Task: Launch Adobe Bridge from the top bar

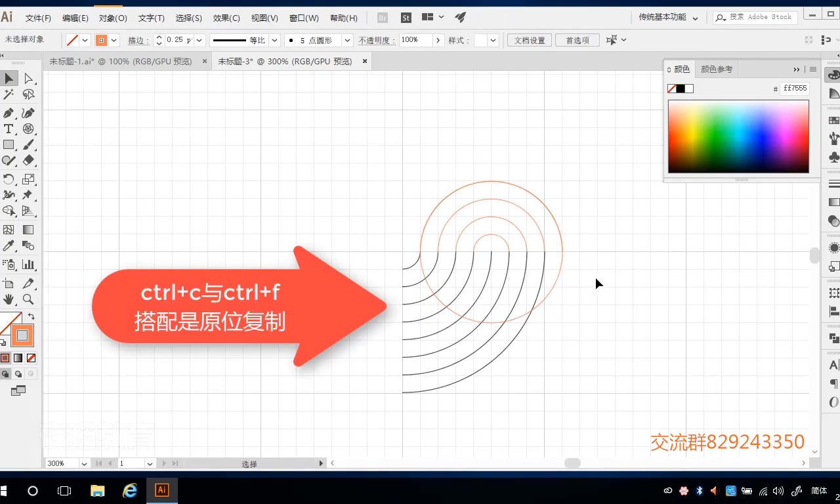Action: tap(381, 18)
